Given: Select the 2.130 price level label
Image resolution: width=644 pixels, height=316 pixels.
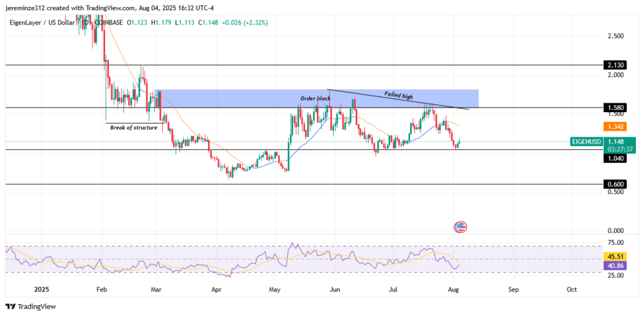Looking at the screenshot, I should pos(615,65).
